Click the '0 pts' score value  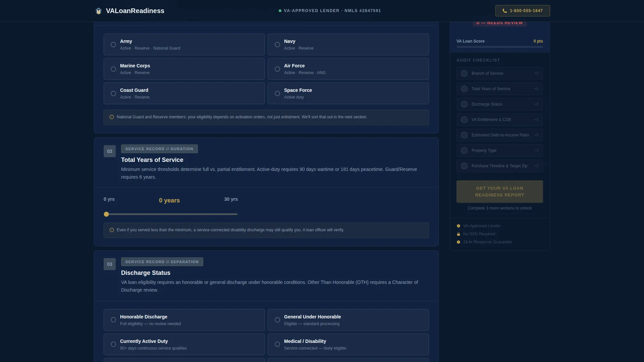[x=538, y=42]
